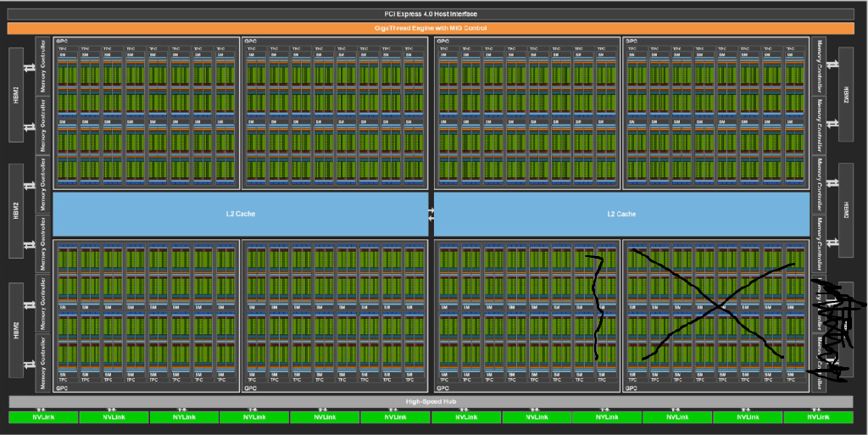Select the right-hand L2 Cache block
Viewport: 868px width, 435px height.
coord(621,215)
